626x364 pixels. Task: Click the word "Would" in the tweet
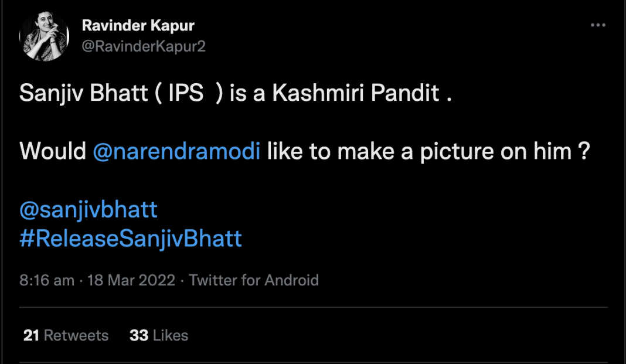pyautogui.click(x=53, y=151)
